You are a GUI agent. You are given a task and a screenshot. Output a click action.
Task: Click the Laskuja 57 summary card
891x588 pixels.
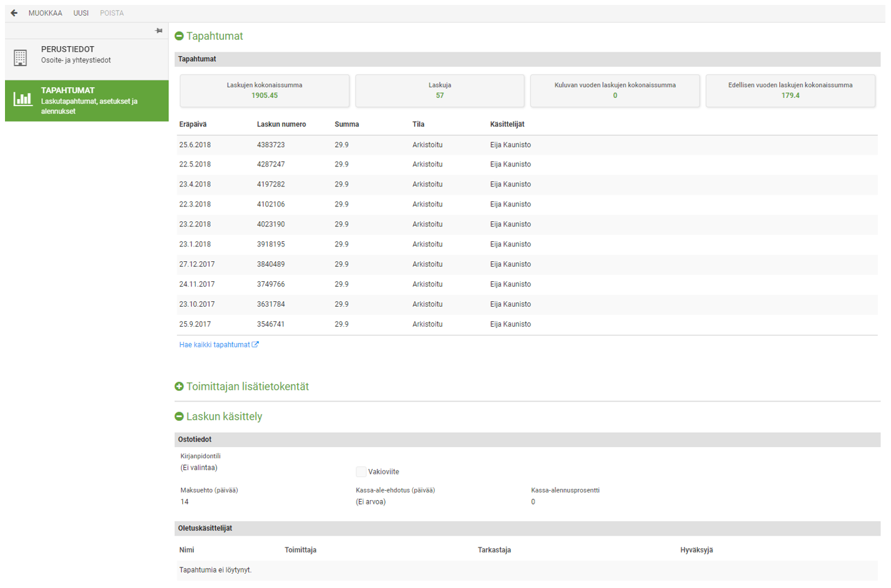pyautogui.click(x=440, y=90)
